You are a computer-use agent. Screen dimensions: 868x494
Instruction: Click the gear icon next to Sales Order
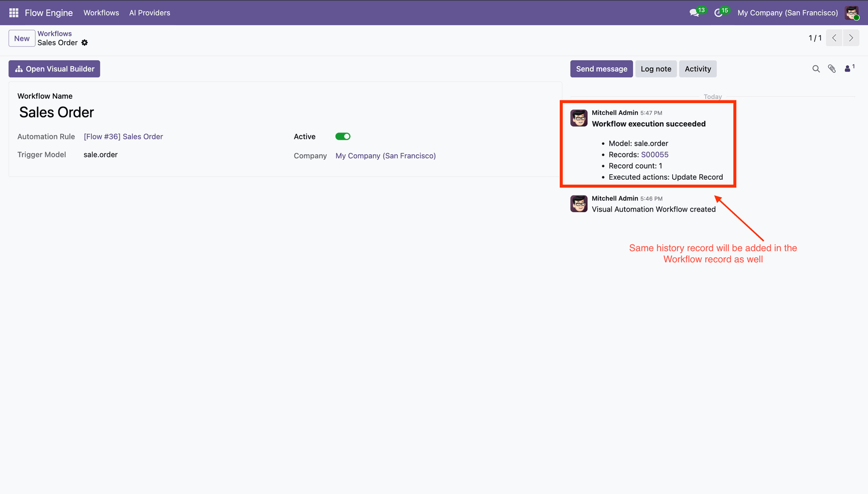(85, 43)
